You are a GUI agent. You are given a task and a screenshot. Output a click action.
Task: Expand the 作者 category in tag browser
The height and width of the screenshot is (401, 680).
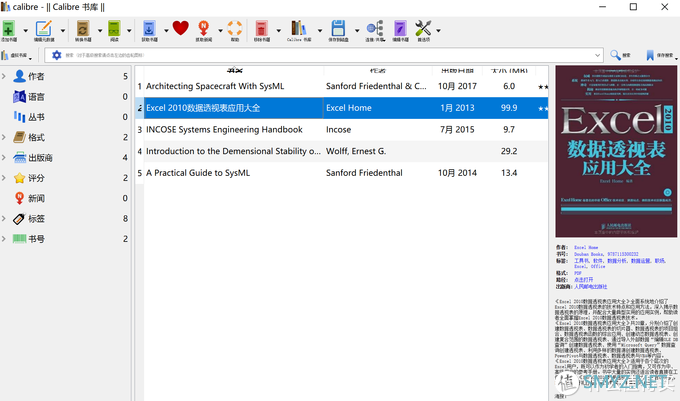point(5,76)
